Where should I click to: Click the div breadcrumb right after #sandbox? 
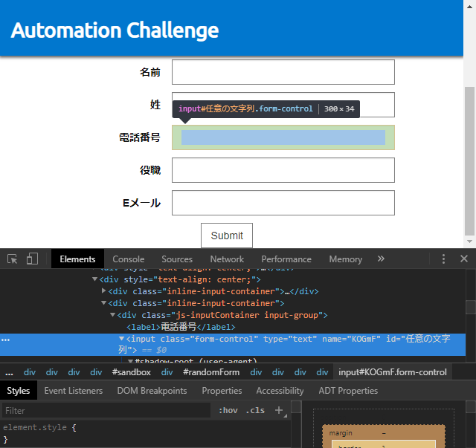point(167,372)
